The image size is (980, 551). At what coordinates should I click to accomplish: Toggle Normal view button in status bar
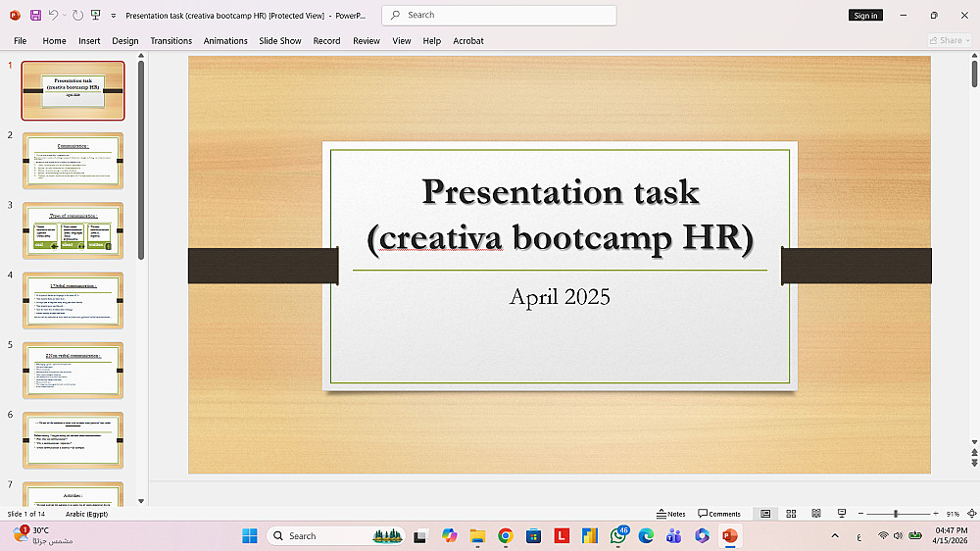click(765, 514)
